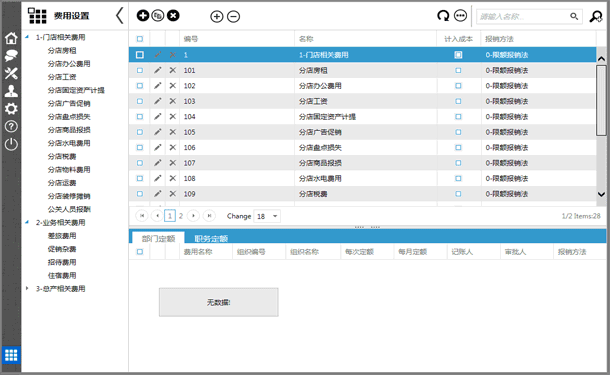Open the settings gear sidebar icon
Screen dimensions: 610x375
coord(11,109)
